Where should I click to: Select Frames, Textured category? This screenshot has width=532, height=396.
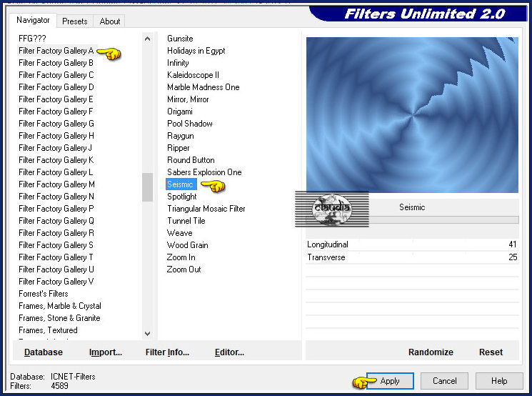[48, 330]
